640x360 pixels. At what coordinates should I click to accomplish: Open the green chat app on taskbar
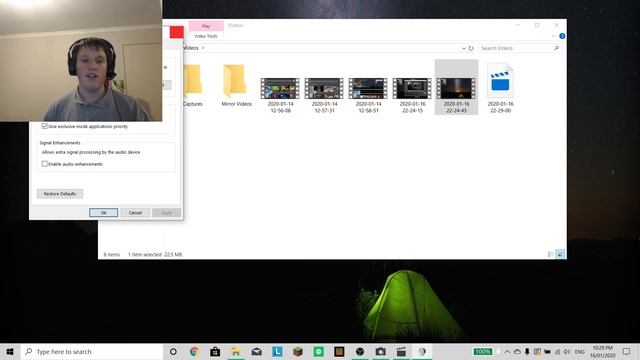319,351
